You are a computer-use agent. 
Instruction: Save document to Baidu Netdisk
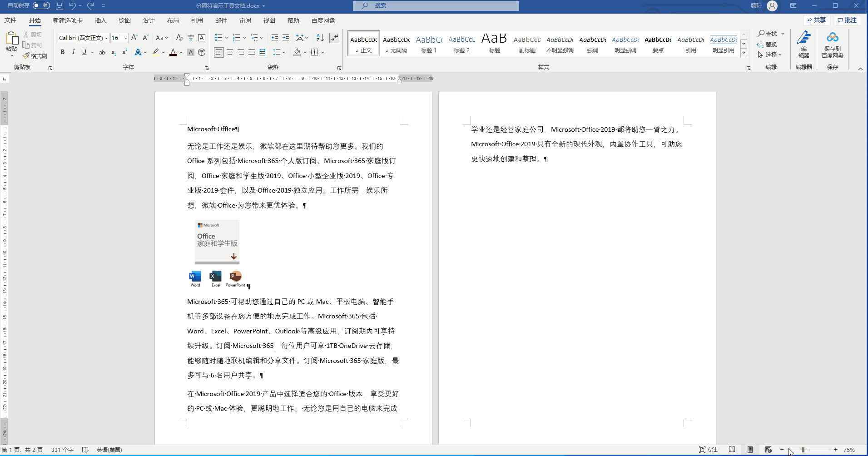click(x=833, y=45)
